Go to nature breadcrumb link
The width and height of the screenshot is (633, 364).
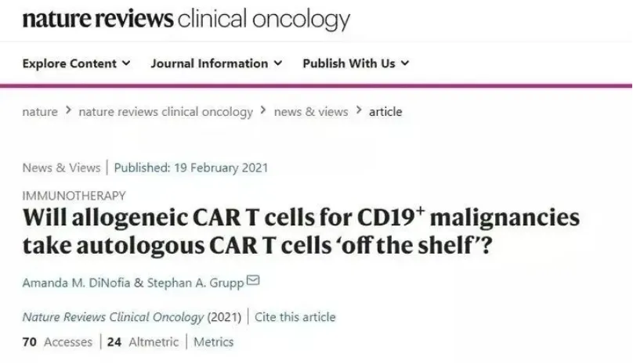(x=40, y=112)
